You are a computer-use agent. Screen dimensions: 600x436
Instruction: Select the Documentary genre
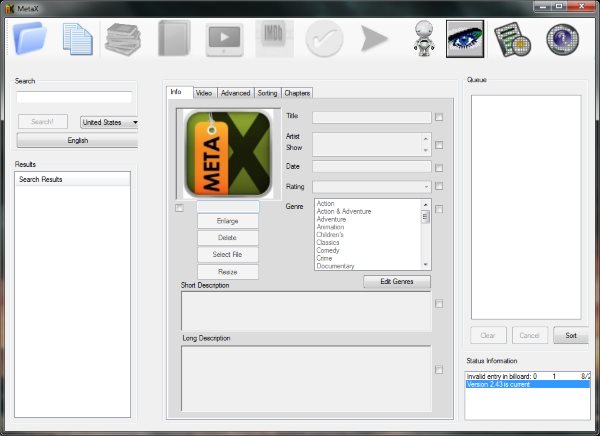(335, 266)
